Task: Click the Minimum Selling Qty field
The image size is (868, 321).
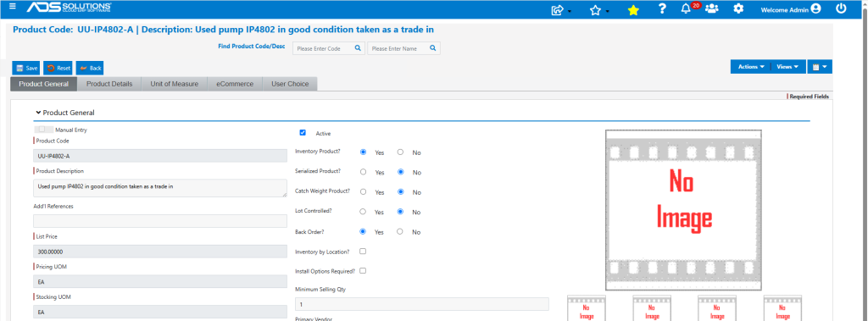Action: tap(422, 304)
